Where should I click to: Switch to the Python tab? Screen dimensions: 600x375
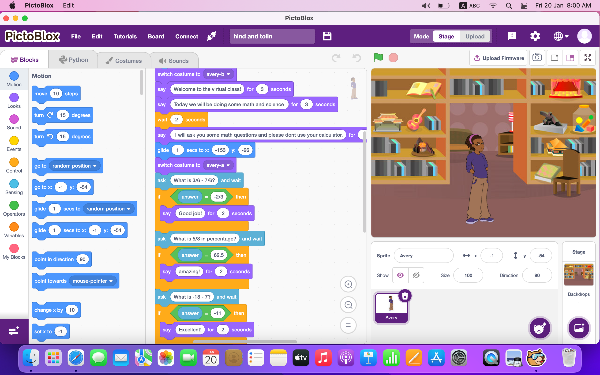(x=73, y=60)
